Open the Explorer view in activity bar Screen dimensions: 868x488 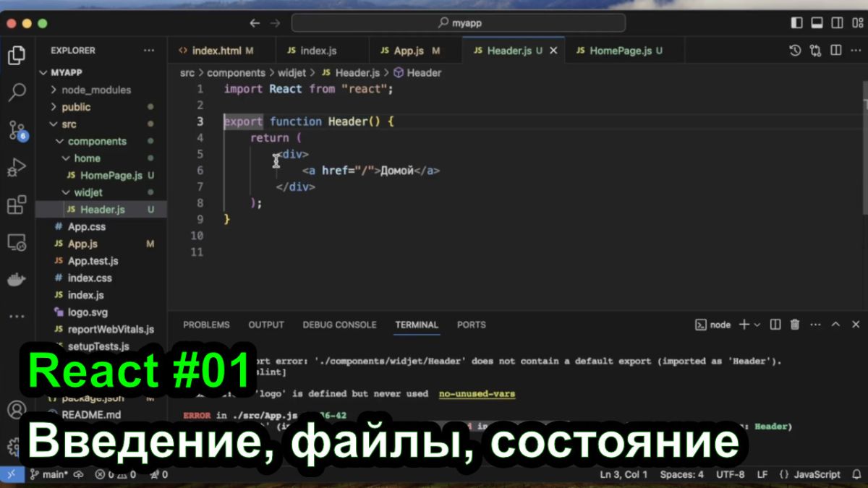click(x=17, y=55)
